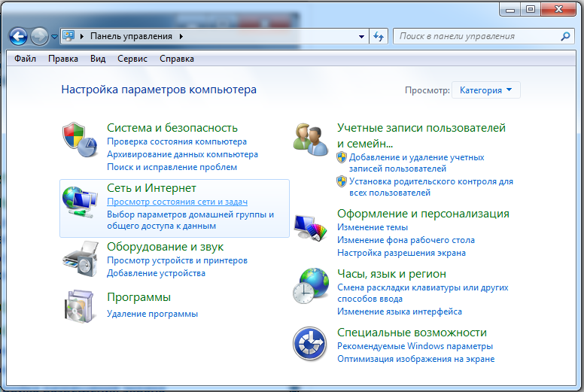Click the Настройка разрешения экрана link
Viewport: 584px width, 392px height.
coord(401,253)
